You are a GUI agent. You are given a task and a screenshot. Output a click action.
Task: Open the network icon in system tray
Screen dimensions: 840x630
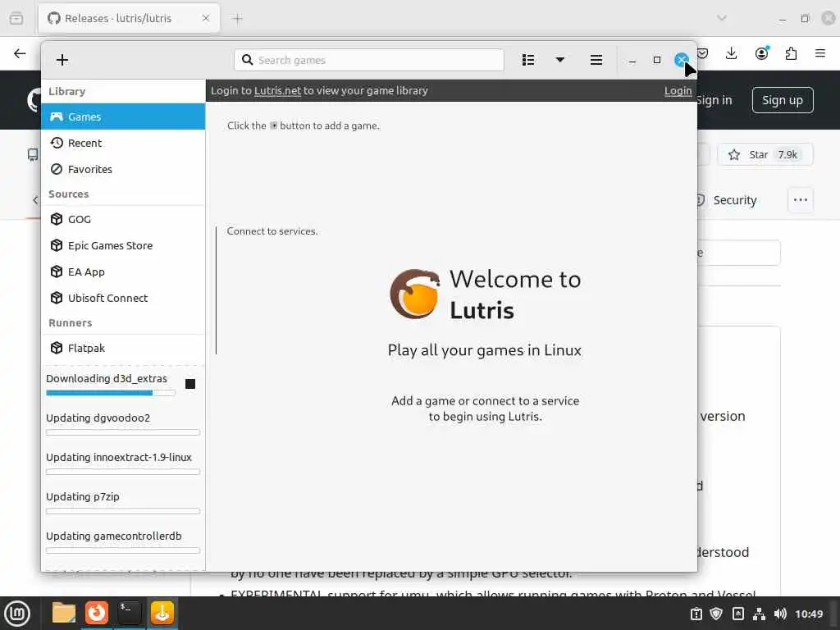[x=759, y=614]
